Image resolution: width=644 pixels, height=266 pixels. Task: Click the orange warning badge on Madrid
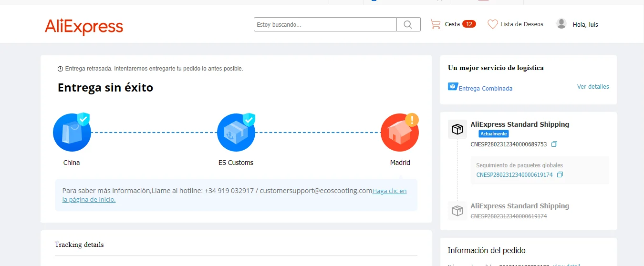(x=412, y=119)
